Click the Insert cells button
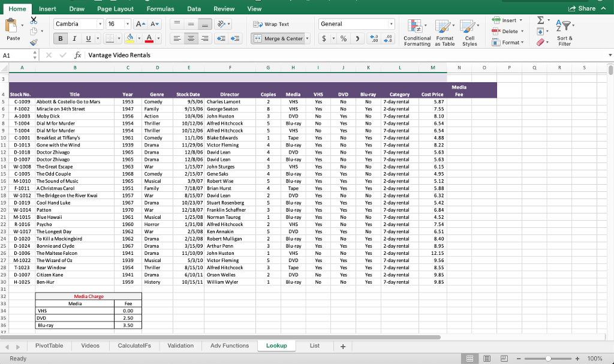This screenshot has width=614, height=364. coord(507,20)
